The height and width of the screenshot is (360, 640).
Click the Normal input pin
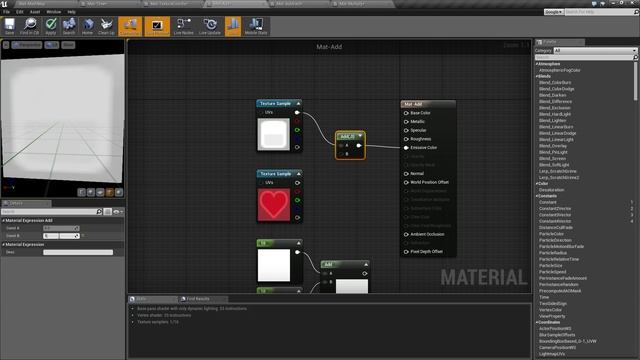406,173
